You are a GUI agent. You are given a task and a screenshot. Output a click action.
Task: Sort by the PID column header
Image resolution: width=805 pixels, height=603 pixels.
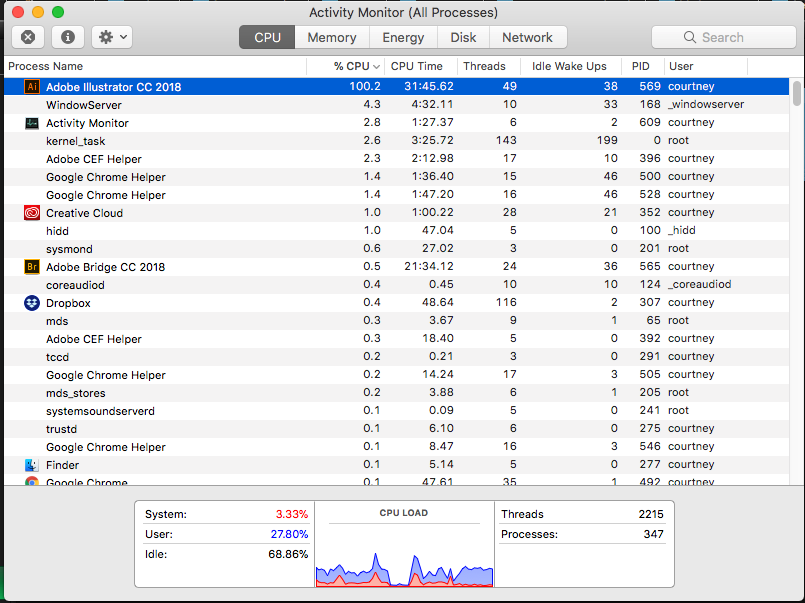click(x=643, y=66)
